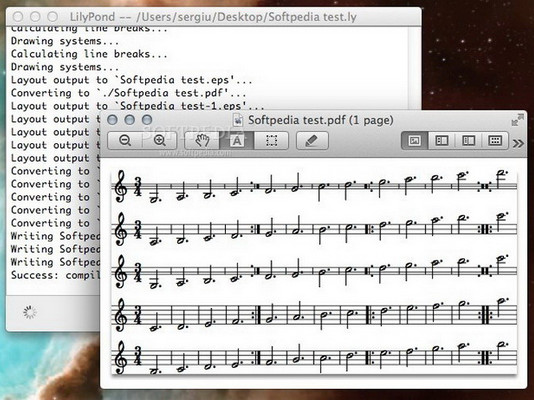
Task: Expand toolbar overflow double chevron
Action: pos(518,143)
